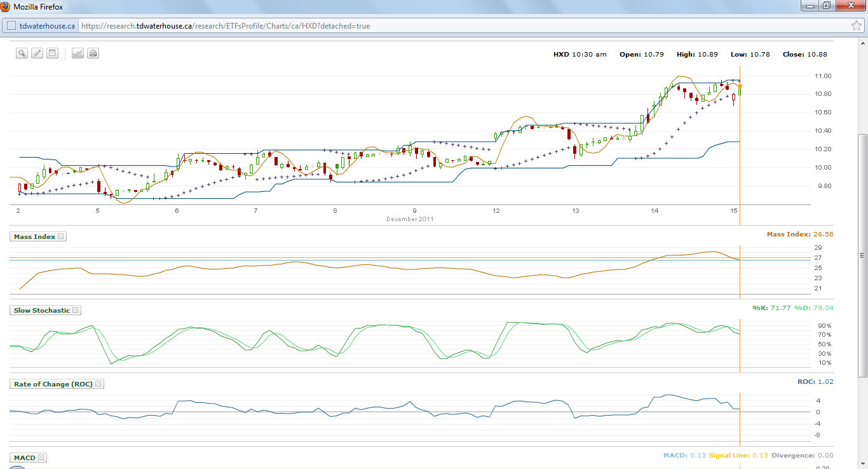The height and width of the screenshot is (469, 868).
Task: Remove the Rate of Change (ROC) indicator
Action: pos(98,384)
